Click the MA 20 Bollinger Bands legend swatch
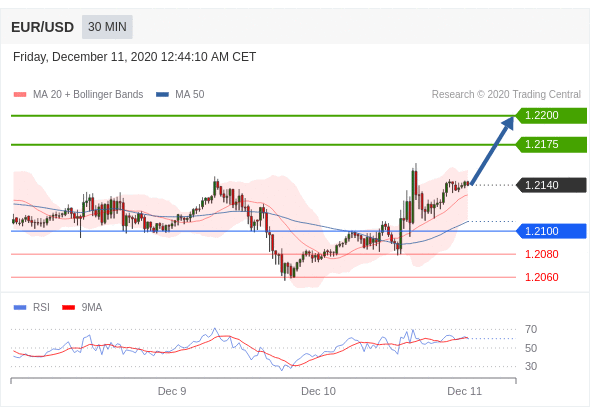 click(x=20, y=95)
